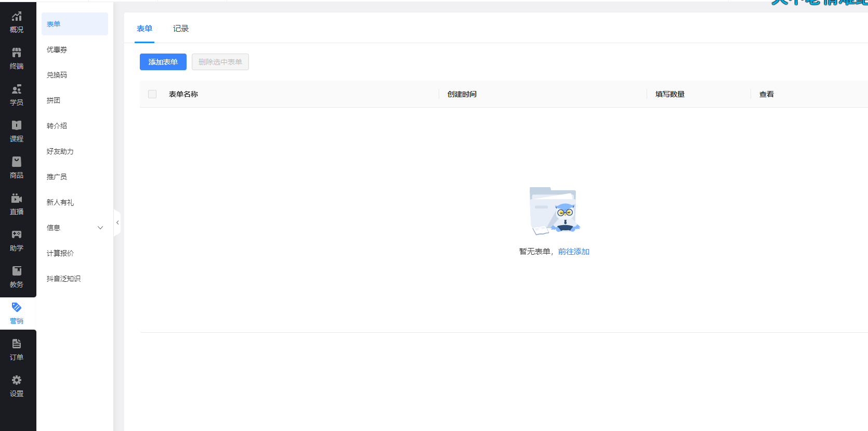Open the 终端 terminal icon
The height and width of the screenshot is (431, 868).
tap(17, 53)
